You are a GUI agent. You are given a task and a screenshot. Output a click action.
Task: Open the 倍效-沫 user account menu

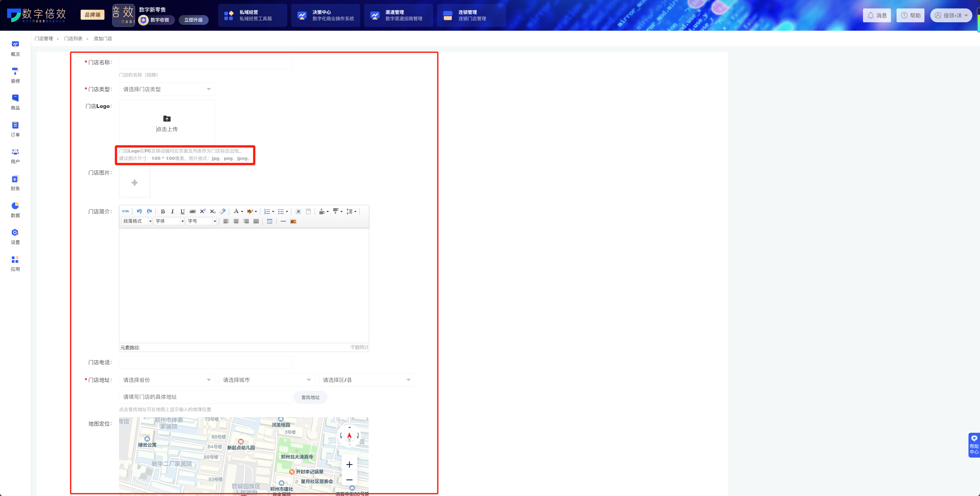tap(951, 15)
